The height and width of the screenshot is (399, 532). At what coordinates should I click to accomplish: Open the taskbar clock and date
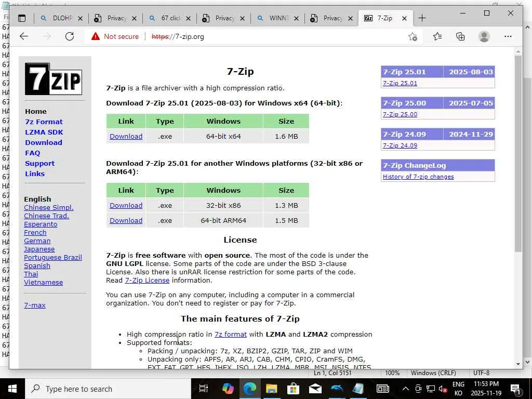point(486,389)
